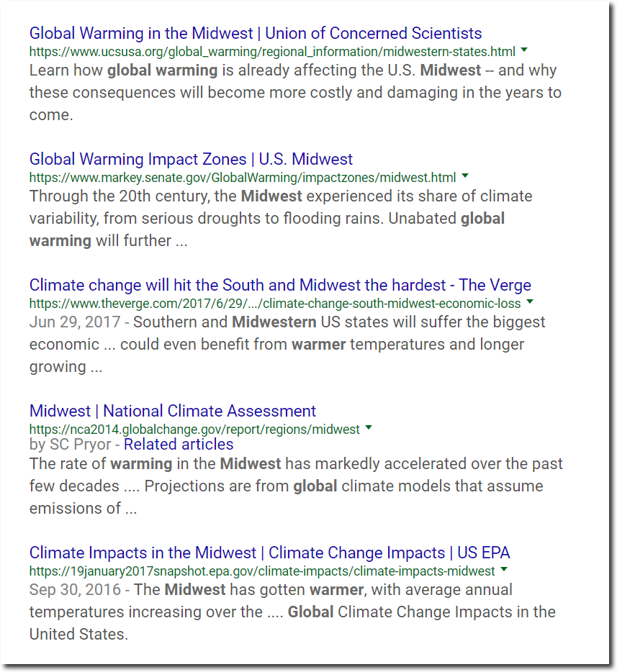Expand dropdown arrow next to ucsusa.org URL
This screenshot has width=617, height=672.
[523, 50]
